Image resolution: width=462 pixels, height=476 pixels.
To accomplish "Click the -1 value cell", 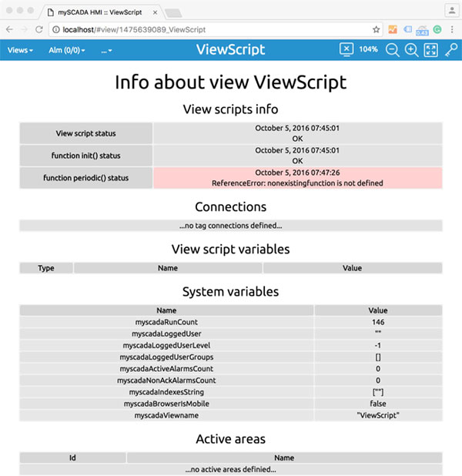I will (378, 345).
